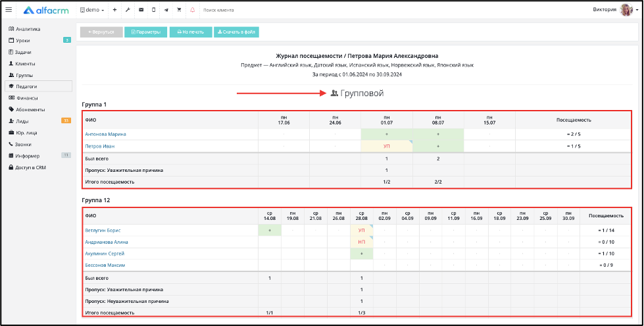
Task: Click the На печать button
Action: click(191, 32)
